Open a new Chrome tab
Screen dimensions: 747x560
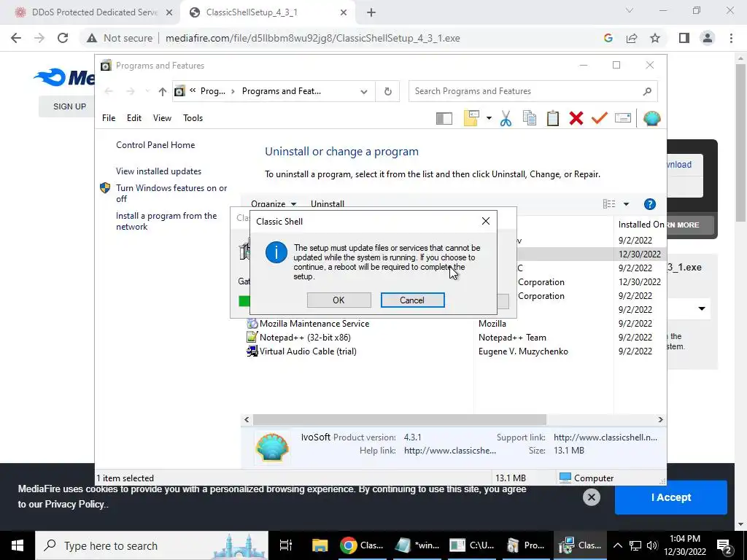click(371, 13)
